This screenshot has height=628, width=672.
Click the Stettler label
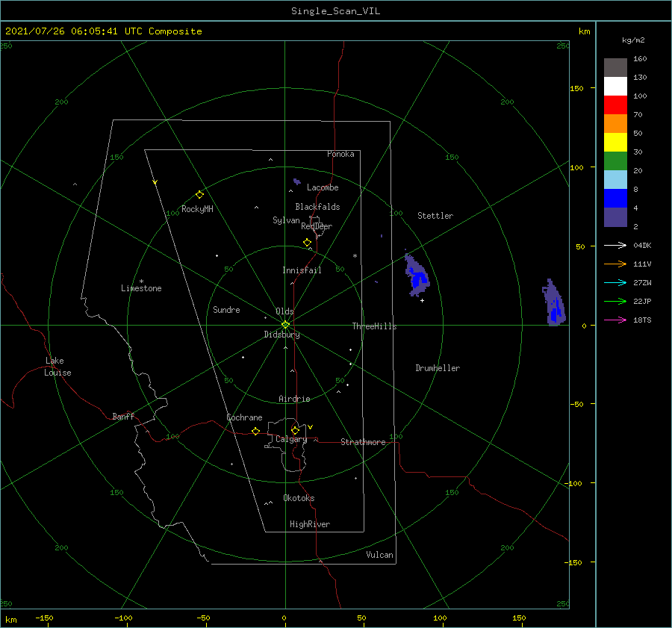click(x=435, y=216)
